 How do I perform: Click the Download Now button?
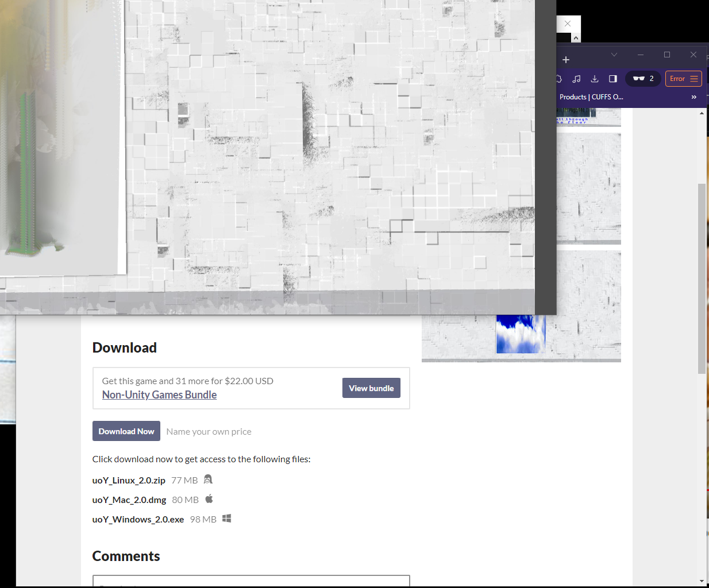126,431
